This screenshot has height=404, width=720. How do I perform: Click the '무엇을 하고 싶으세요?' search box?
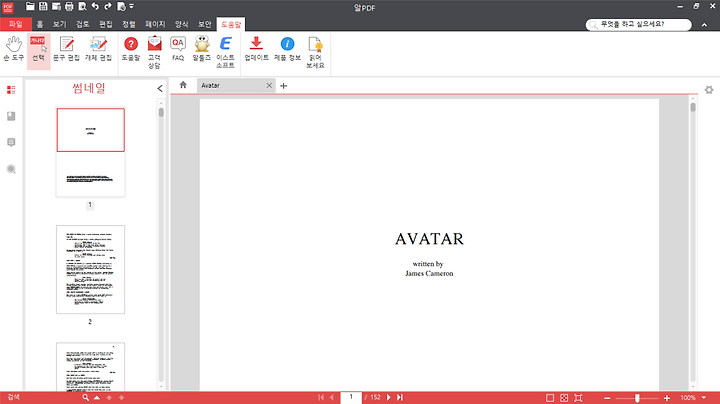click(639, 24)
